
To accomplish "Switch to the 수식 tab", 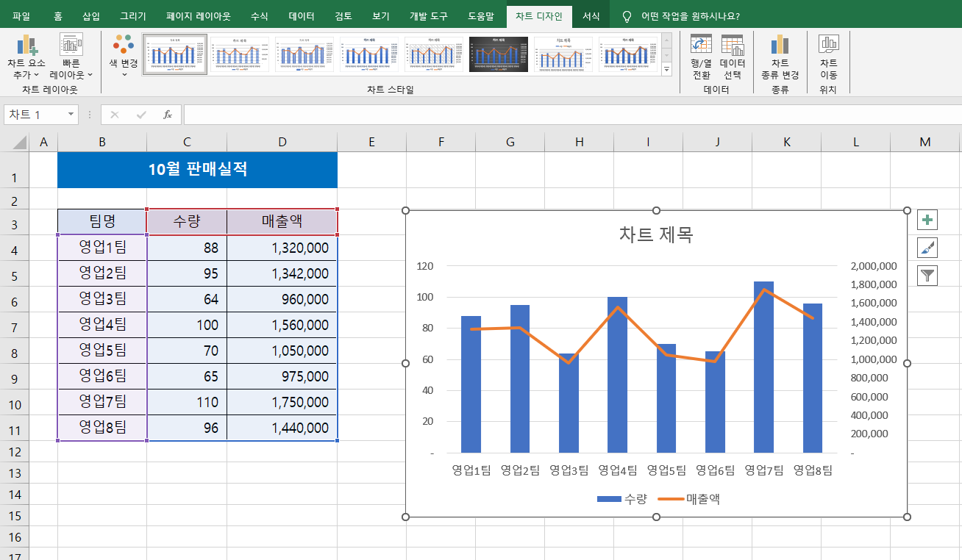I will click(x=260, y=15).
